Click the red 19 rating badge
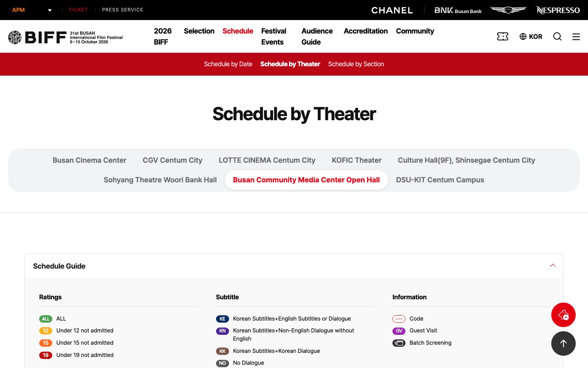This screenshot has width=588, height=368. pos(46,355)
